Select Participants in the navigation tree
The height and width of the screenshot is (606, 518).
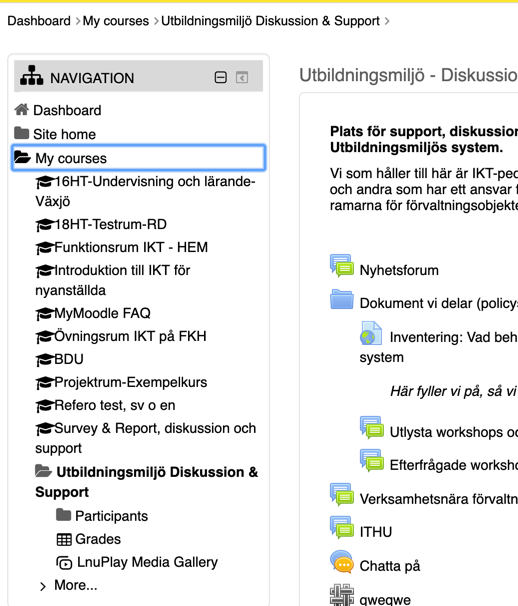coord(111,516)
